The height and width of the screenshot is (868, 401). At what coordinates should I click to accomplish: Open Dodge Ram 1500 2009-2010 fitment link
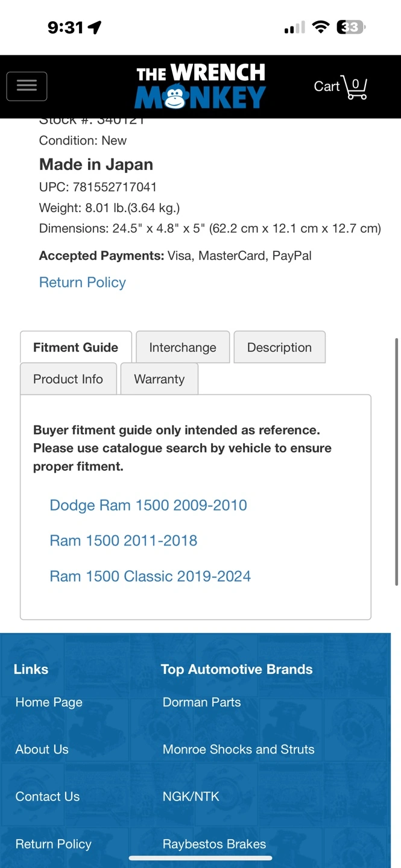point(148,505)
